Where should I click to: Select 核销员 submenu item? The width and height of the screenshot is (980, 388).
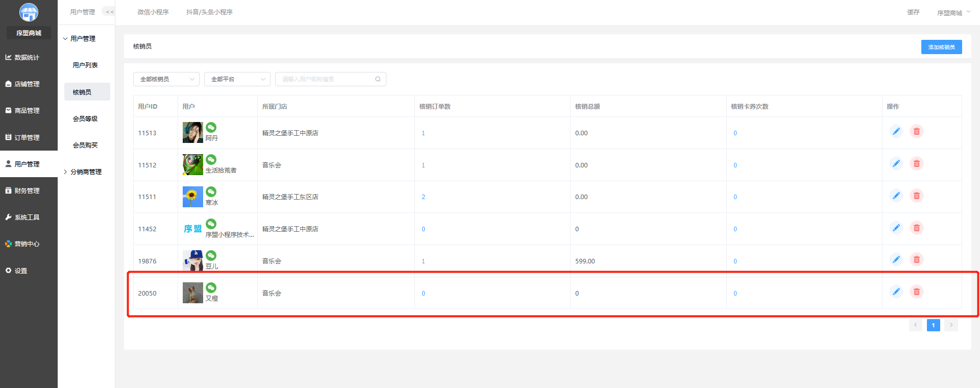point(87,92)
